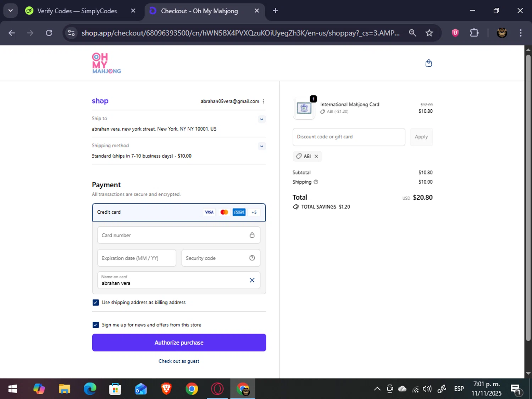This screenshot has width=532, height=399.
Task: Click the Mastercard icon
Action: tap(224, 212)
